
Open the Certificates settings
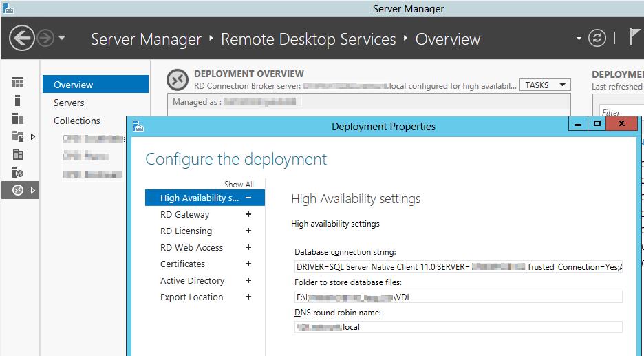tap(182, 264)
